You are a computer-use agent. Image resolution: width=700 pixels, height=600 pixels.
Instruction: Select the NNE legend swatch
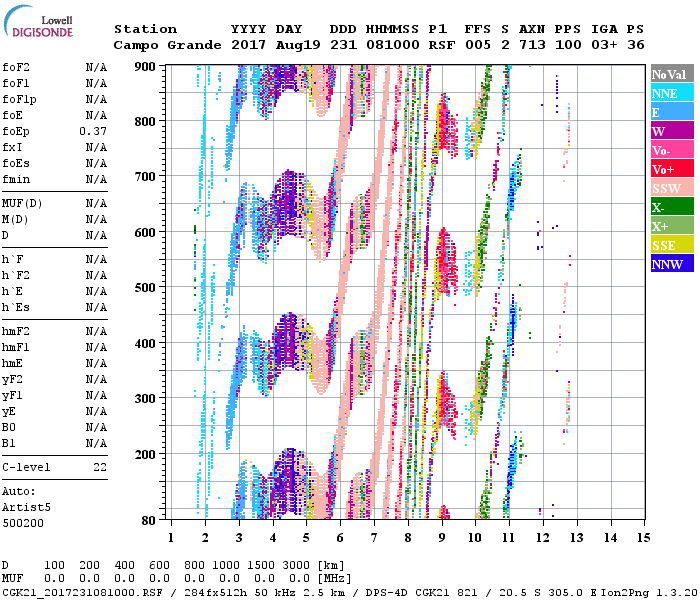672,93
